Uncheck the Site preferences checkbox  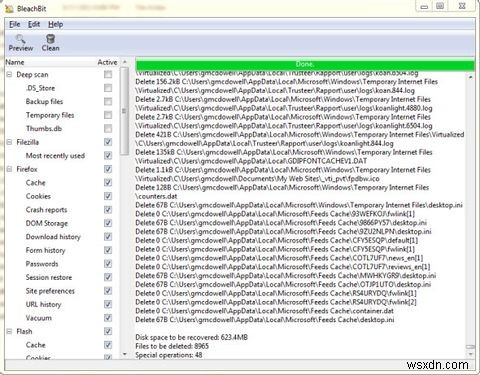[x=108, y=291]
